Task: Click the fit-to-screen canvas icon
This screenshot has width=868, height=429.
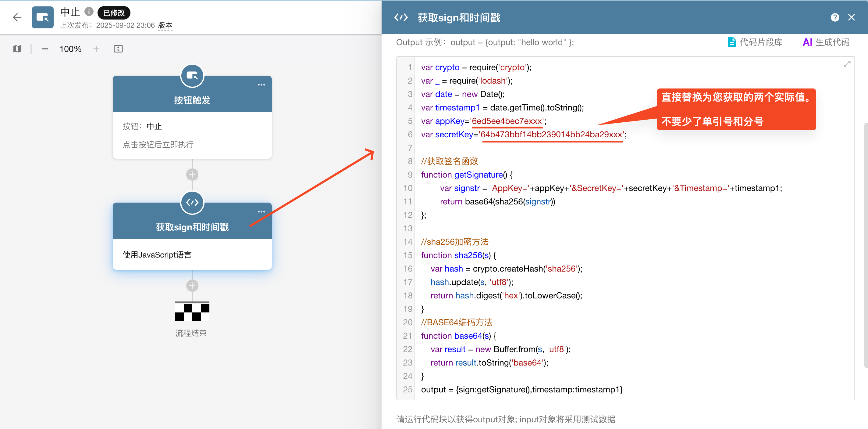Action: (x=118, y=49)
